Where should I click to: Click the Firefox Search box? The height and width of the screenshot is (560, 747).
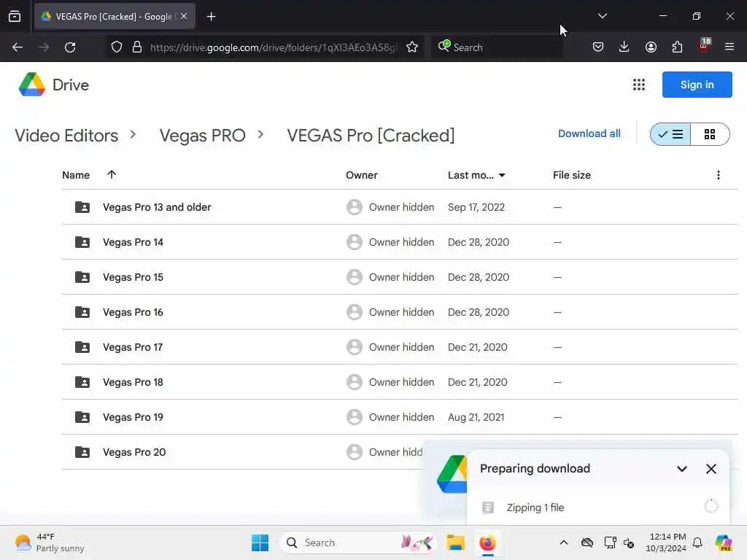(x=496, y=47)
